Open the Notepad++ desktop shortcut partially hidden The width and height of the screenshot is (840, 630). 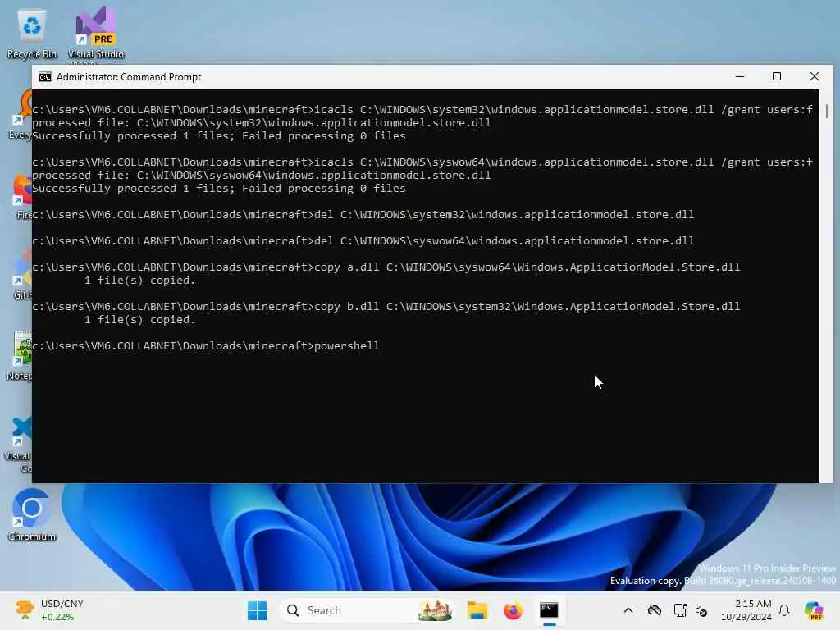20,356
